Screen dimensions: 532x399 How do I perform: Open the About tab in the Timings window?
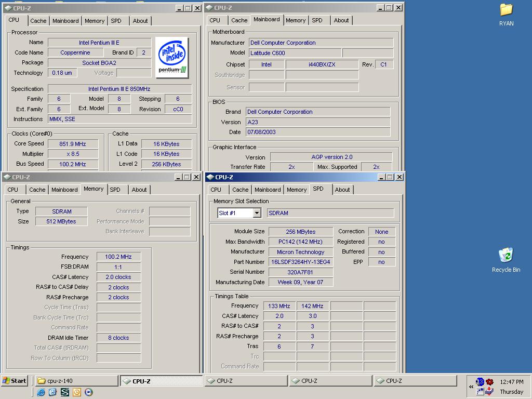pos(139,190)
